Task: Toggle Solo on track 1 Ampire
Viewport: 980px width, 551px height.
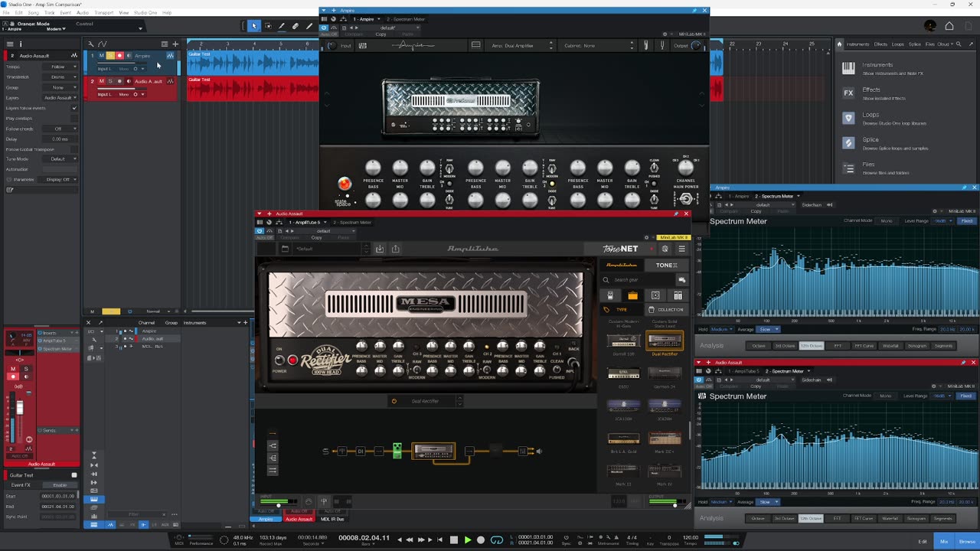Action: (x=110, y=56)
